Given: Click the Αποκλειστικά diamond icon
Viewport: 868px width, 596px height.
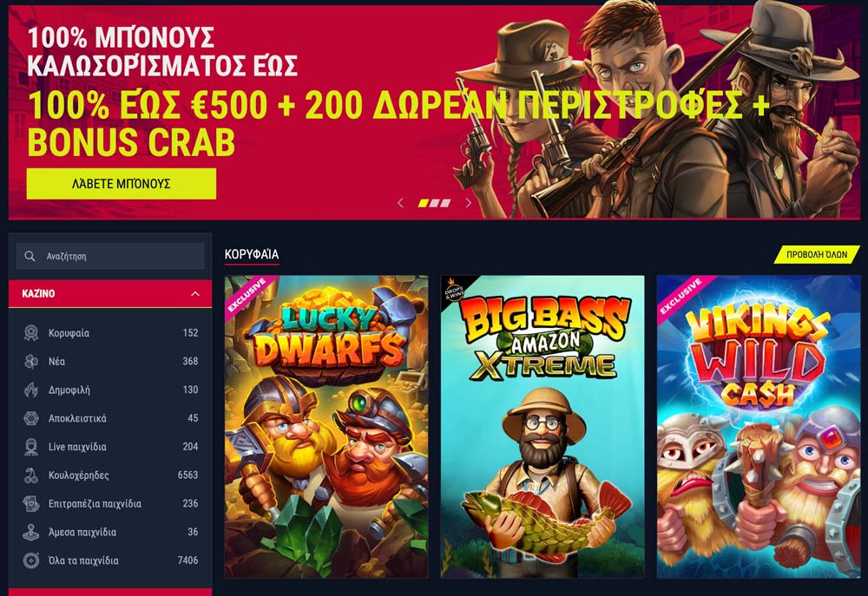Looking at the screenshot, I should (31, 418).
